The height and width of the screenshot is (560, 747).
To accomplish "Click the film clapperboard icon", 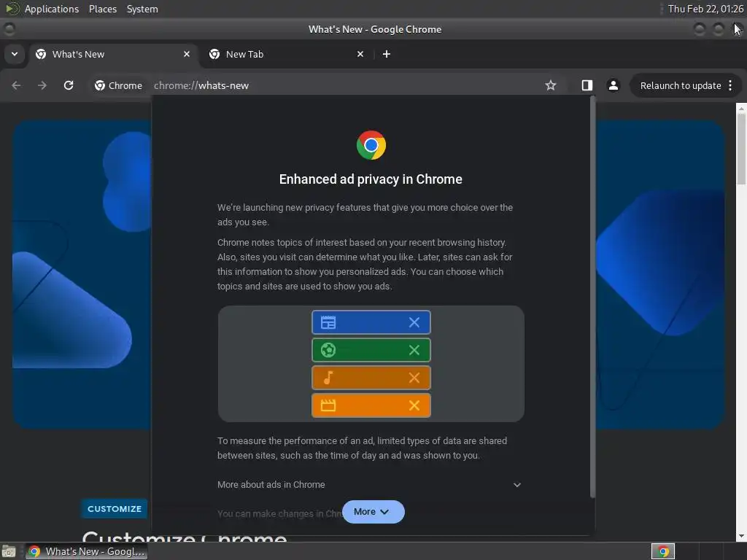I will coord(328,405).
